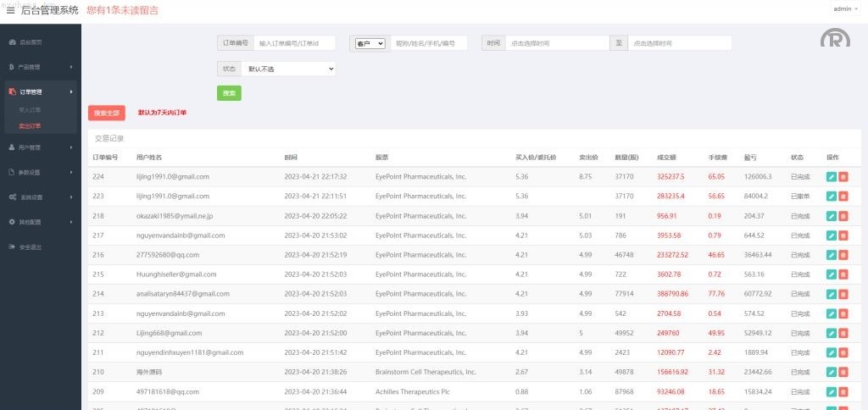Click the edit icon for order 212
This screenshot has height=410, width=868.
point(831,333)
